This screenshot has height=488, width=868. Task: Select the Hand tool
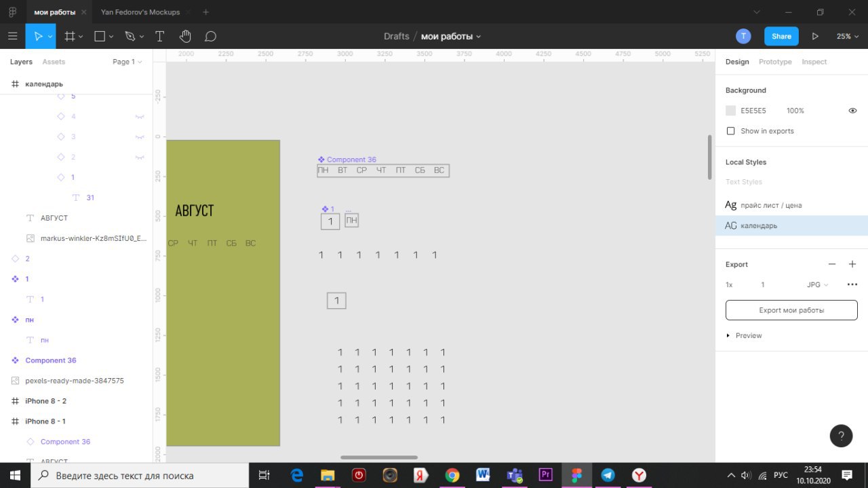[x=185, y=36]
